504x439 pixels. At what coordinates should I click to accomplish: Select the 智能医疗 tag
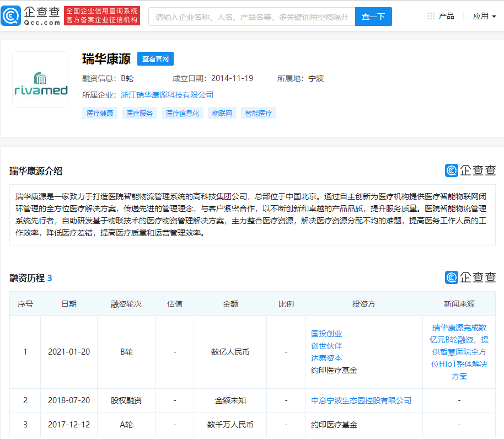[x=259, y=114]
